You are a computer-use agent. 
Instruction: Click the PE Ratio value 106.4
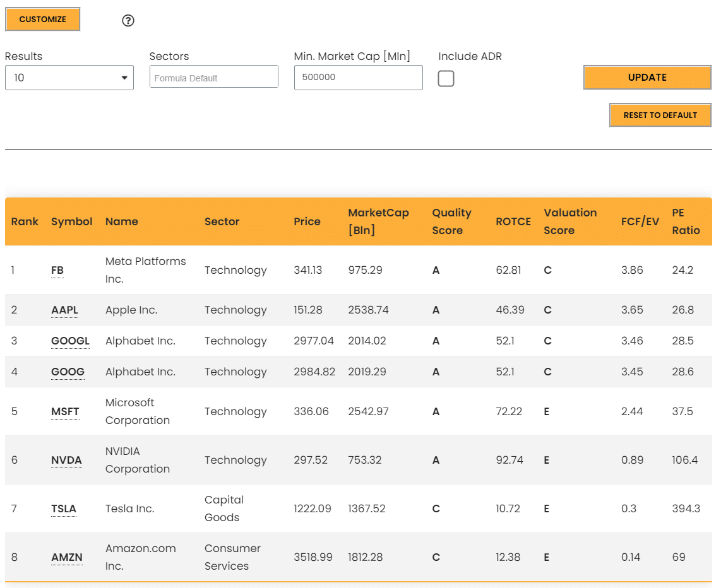click(684, 461)
